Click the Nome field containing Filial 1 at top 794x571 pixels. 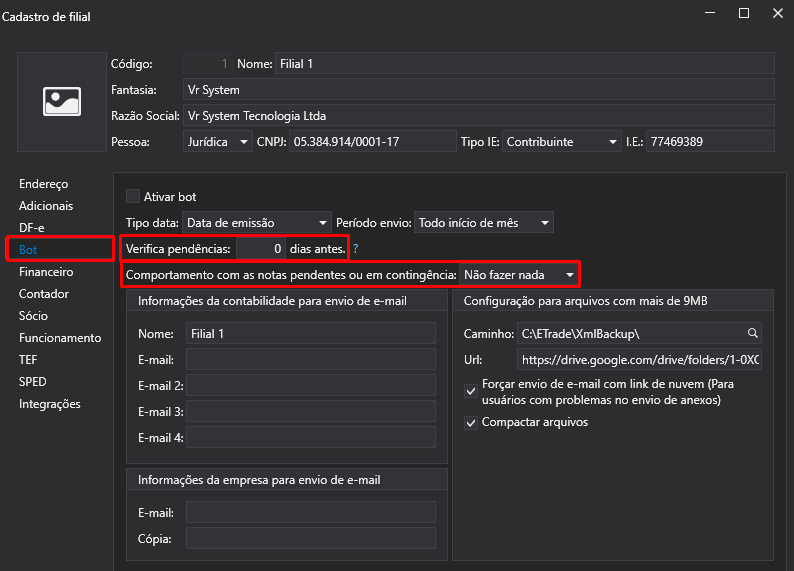(x=525, y=64)
